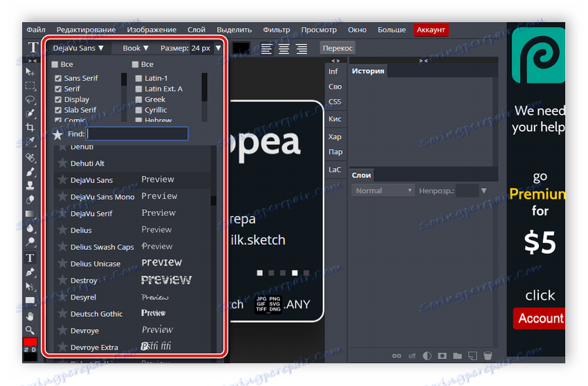Image resolution: width=588 pixels, height=386 pixels.
Task: Check the Greek checkbox
Action: (139, 100)
